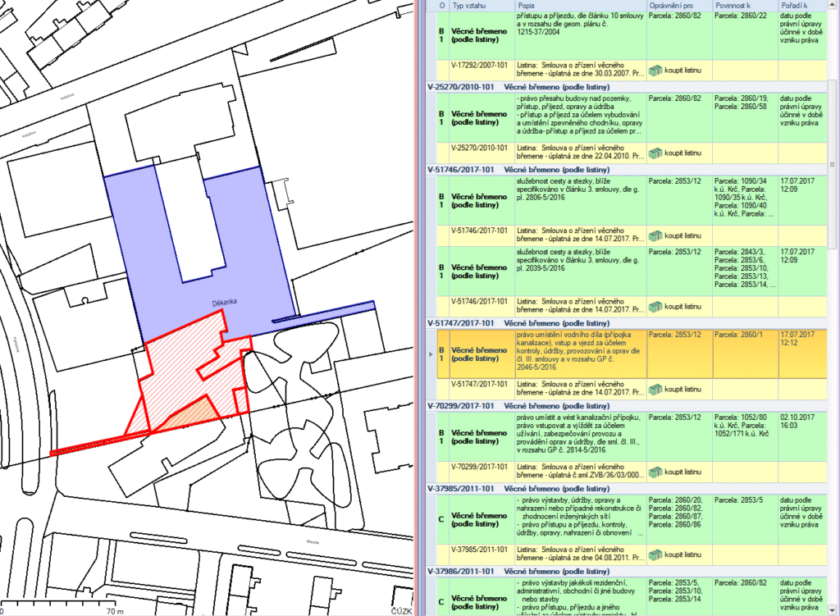Screen dimensions: 840x616
Task: Click the 'Děkanka' label on the map
Action: (x=224, y=303)
